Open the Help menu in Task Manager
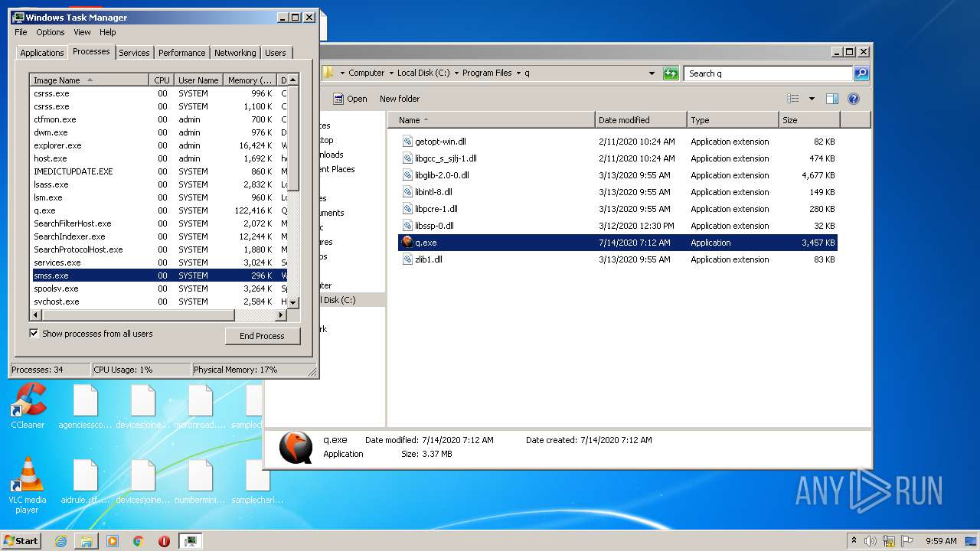The image size is (980, 551). pos(108,32)
